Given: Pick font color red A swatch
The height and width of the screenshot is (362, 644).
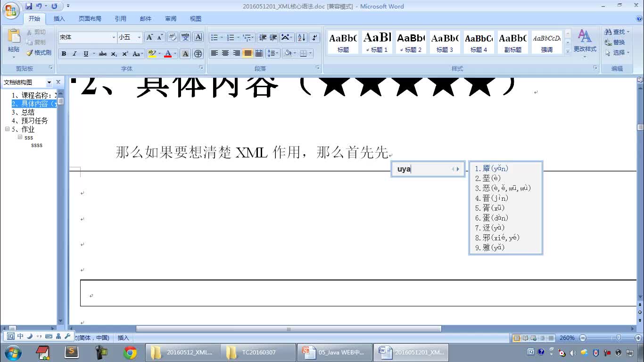Looking at the screenshot, I should point(167,54).
